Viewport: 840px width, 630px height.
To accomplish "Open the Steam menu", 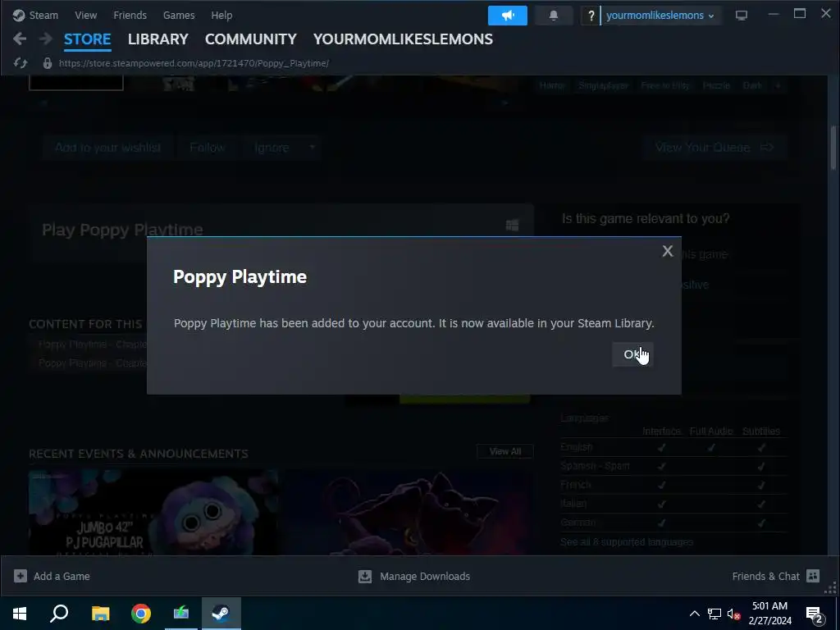I will click(x=43, y=15).
